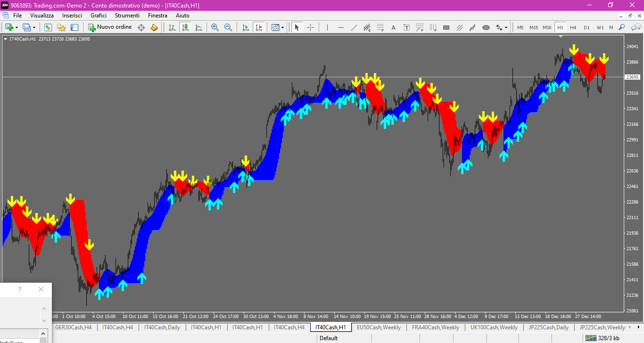The width and height of the screenshot is (644, 343).
Task: Select the Fibonacci arcs tool
Action: tap(420, 27)
